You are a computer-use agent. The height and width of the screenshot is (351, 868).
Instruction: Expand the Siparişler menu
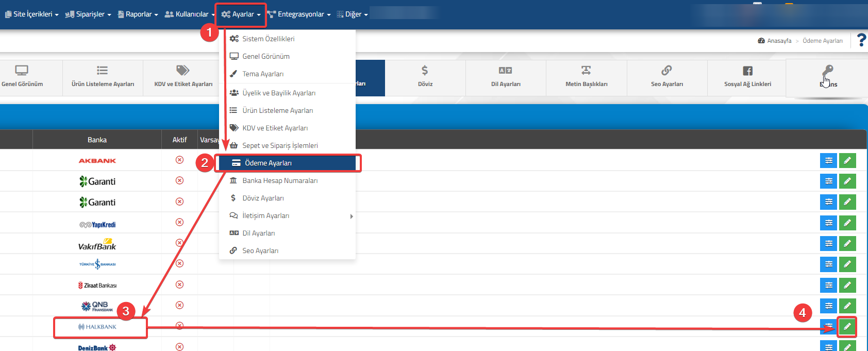(88, 14)
